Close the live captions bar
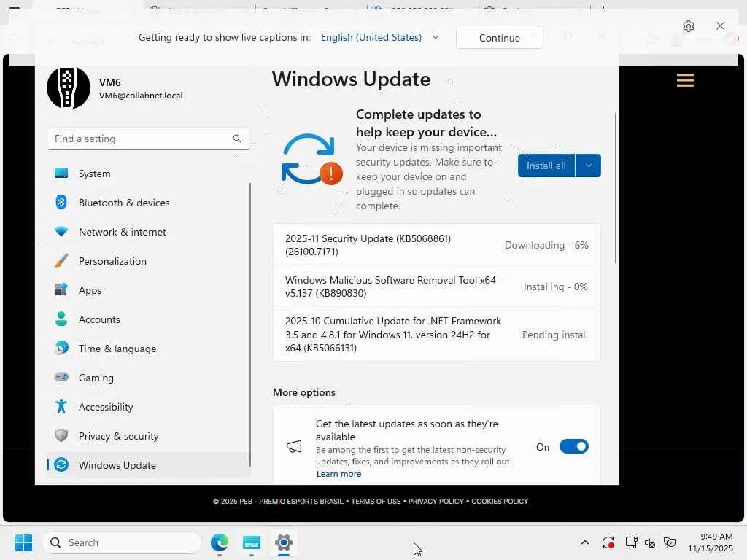 point(720,26)
